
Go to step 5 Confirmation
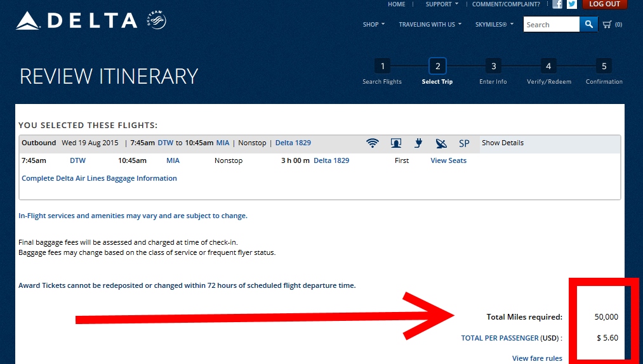coord(604,71)
